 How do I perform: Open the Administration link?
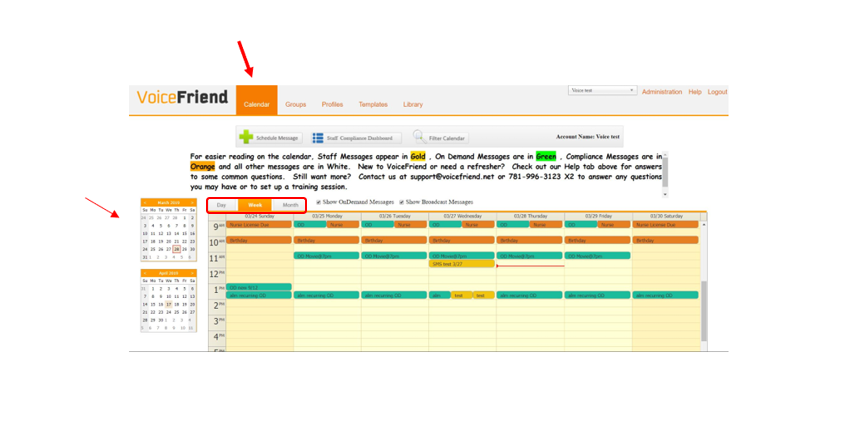(x=662, y=92)
